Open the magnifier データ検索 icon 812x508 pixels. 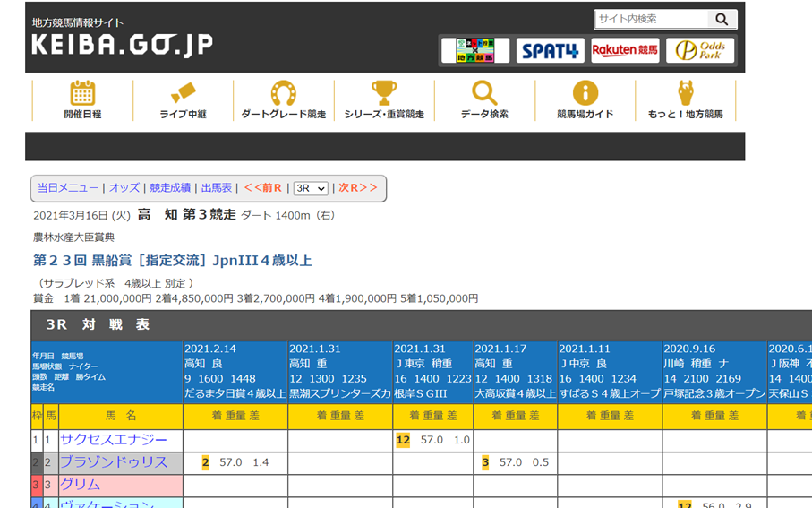click(x=484, y=93)
